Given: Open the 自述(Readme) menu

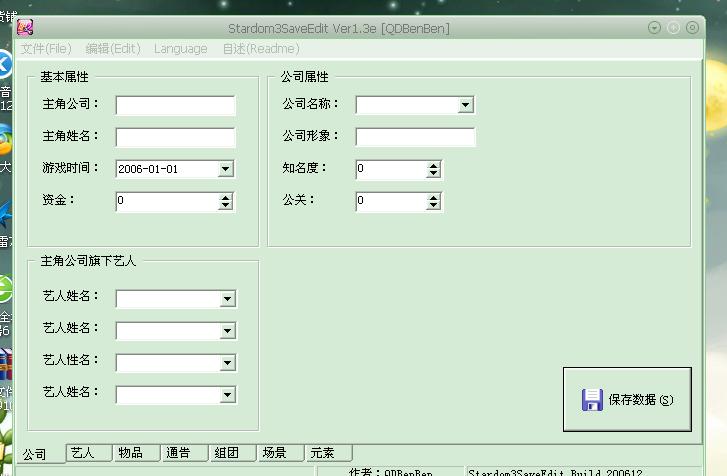Looking at the screenshot, I should click(260, 49).
